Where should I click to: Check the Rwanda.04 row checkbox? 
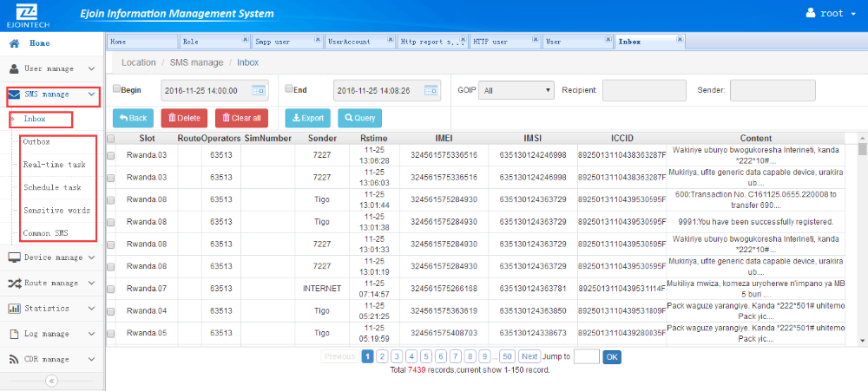click(x=111, y=311)
